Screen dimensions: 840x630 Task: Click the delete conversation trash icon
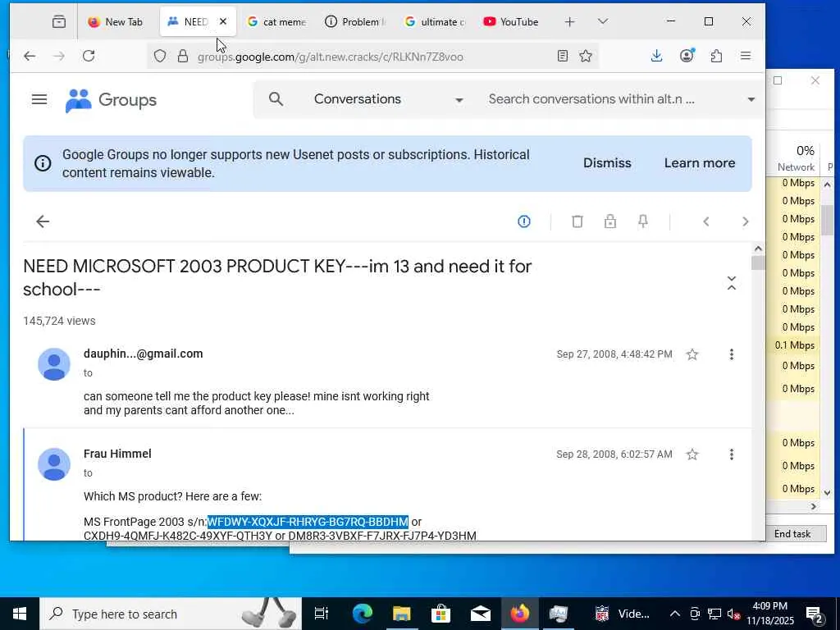577,221
